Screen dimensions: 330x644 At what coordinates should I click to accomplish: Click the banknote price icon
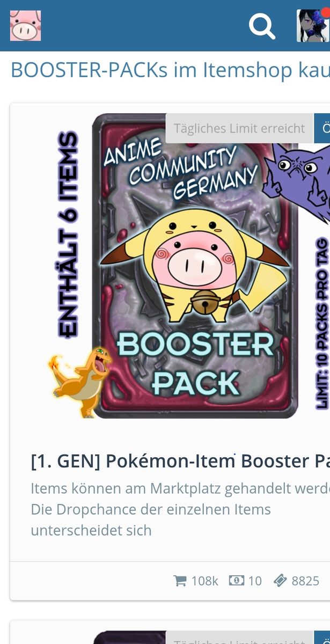237,580
